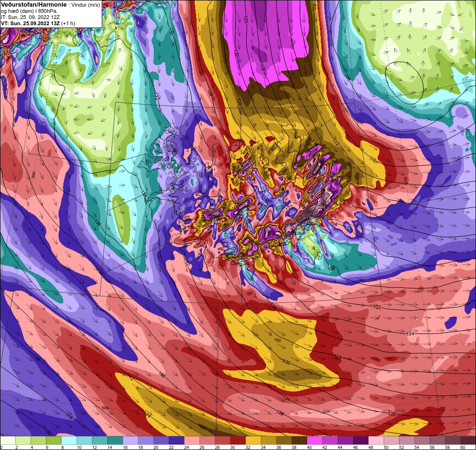Click the dark red 30–32 m/s legend swatch
Viewport: 476px width, 450px height.
coord(238,440)
